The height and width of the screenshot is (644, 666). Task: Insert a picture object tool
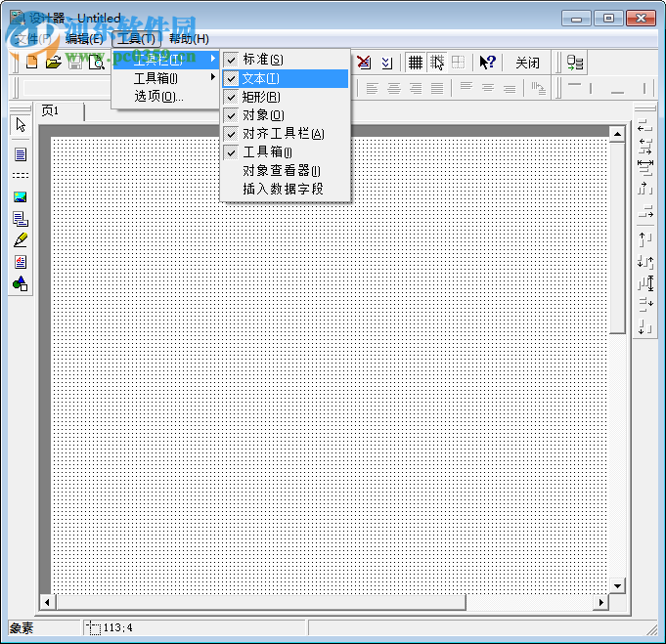[x=20, y=197]
